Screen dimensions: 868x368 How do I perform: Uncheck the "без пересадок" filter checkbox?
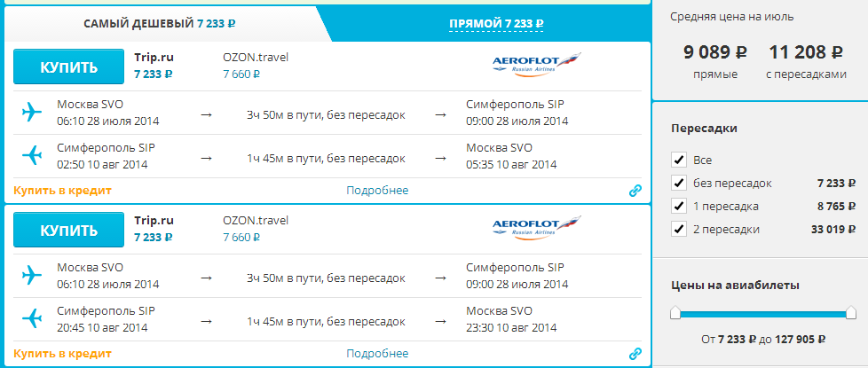pos(679,184)
